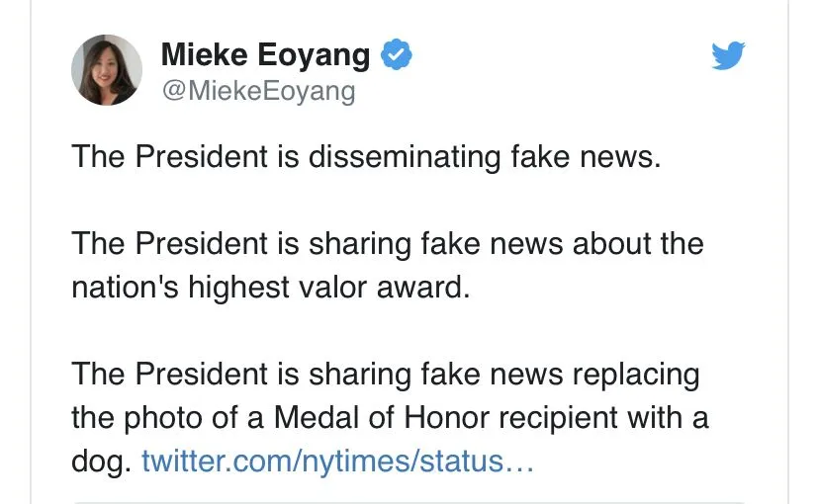The height and width of the screenshot is (504, 819).
Task: Click the word "dog" before the link
Action: click(x=99, y=462)
